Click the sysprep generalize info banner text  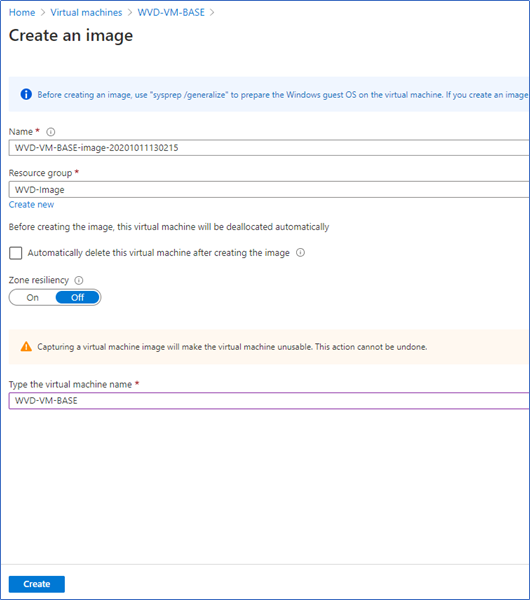pos(283,95)
